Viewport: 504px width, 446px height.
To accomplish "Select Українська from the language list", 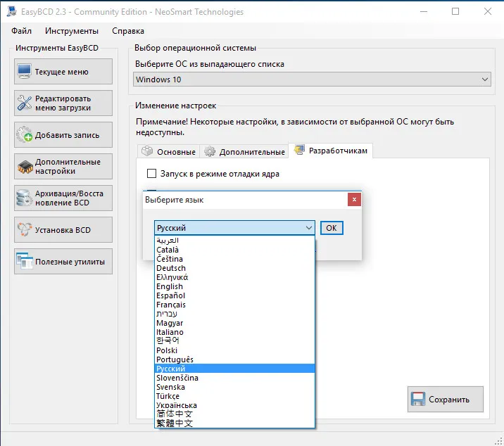I will pos(234,405).
